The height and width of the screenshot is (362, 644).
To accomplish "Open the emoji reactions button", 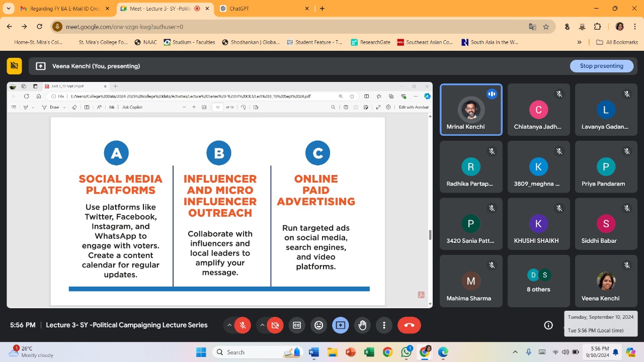I will pos(318,325).
